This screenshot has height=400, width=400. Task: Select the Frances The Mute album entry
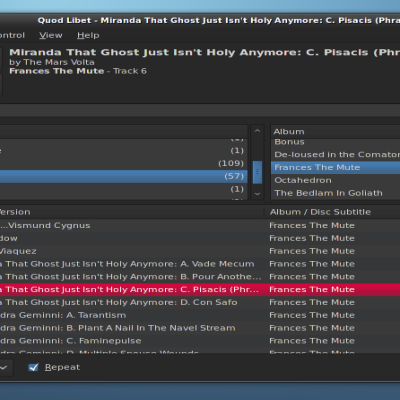[x=335, y=167]
